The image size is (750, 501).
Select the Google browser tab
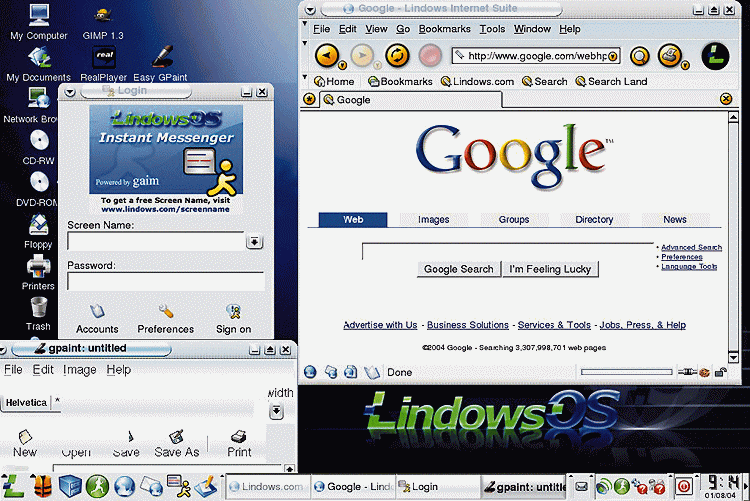(411, 100)
